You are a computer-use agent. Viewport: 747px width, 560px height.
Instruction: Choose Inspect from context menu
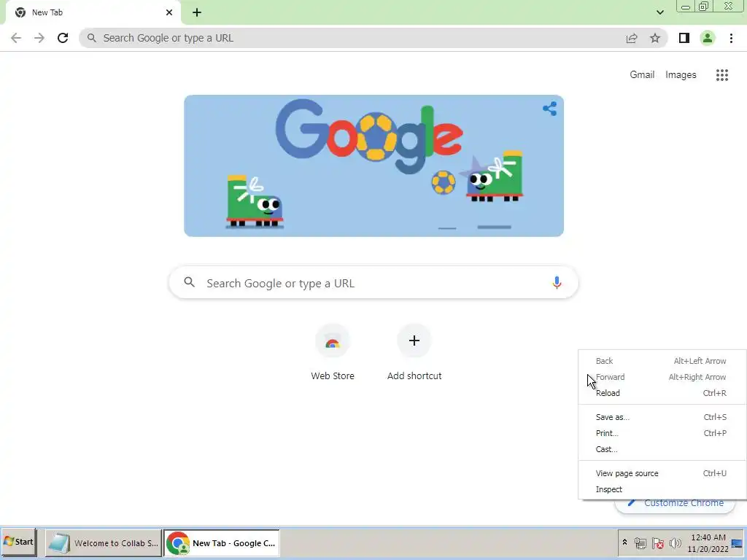point(662,489)
